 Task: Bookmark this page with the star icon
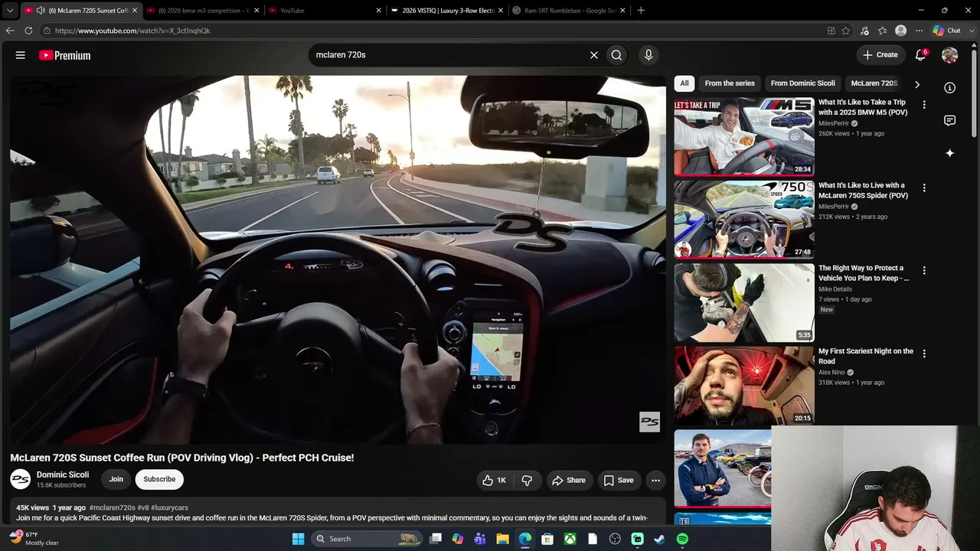846,31
